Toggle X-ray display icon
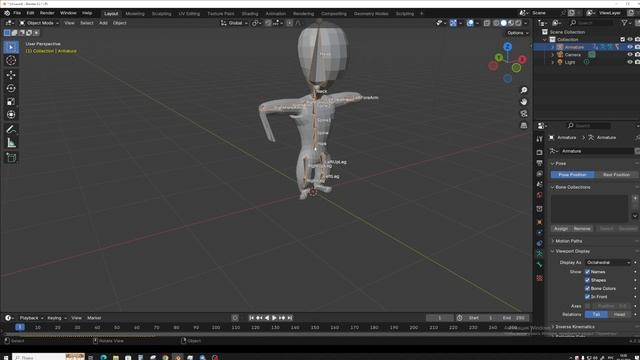The image size is (640, 360). tap(487, 23)
